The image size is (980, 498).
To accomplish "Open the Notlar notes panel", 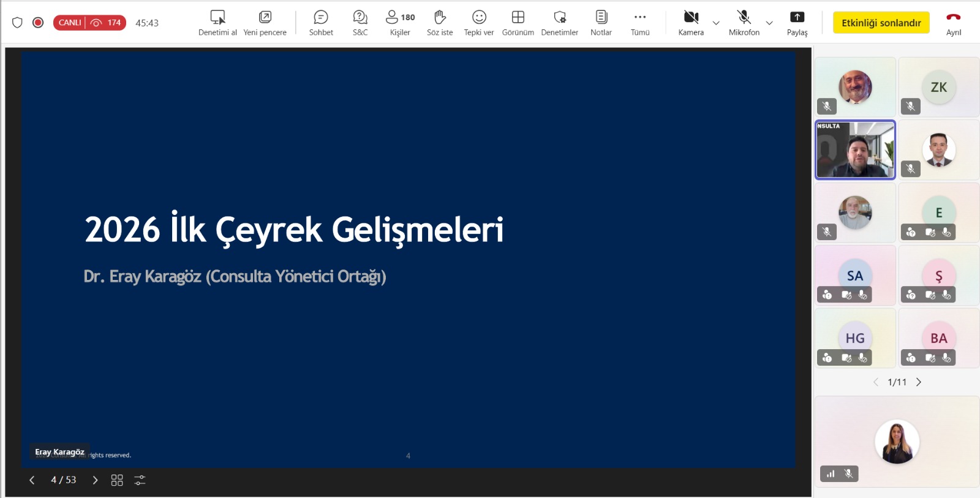I will tap(601, 23).
